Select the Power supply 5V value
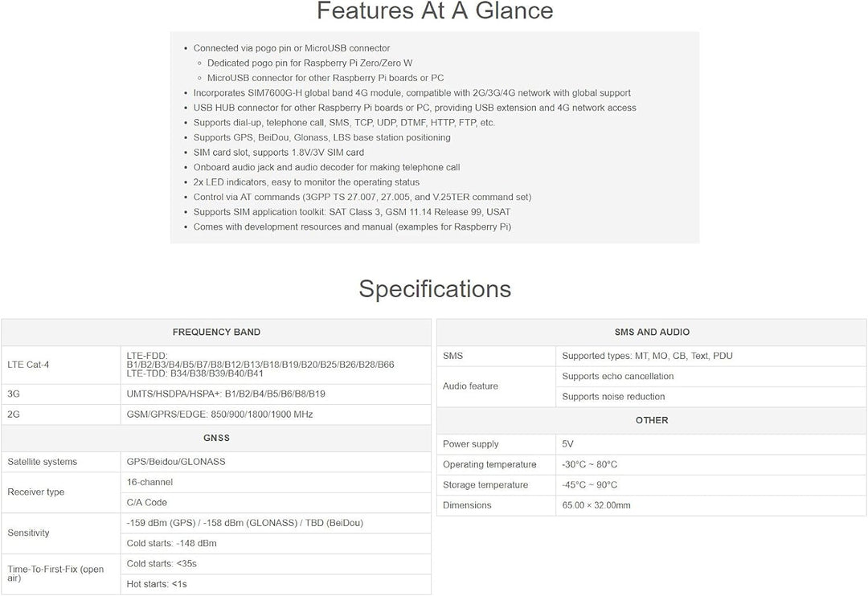The height and width of the screenshot is (596, 868). (x=567, y=444)
